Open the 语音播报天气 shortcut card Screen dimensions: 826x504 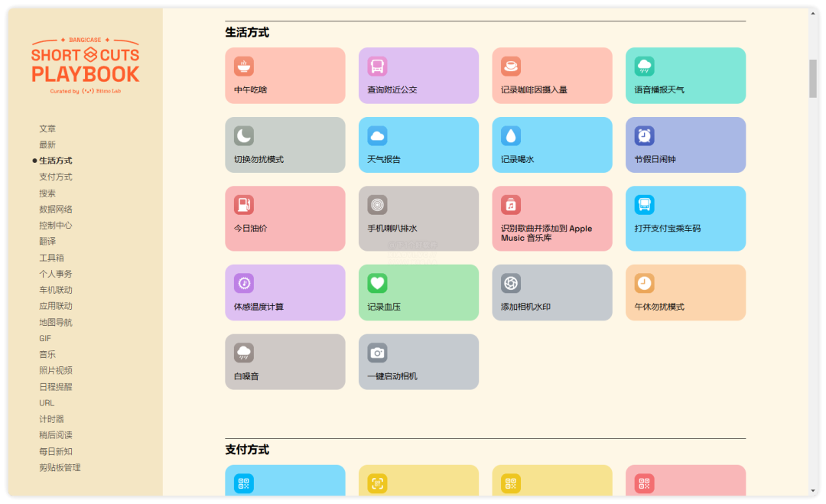pyautogui.click(x=685, y=76)
